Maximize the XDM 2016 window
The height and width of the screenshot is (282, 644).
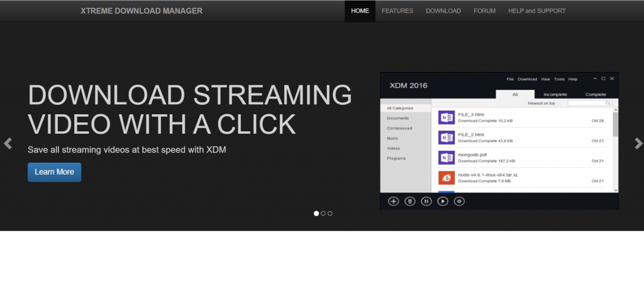point(603,79)
